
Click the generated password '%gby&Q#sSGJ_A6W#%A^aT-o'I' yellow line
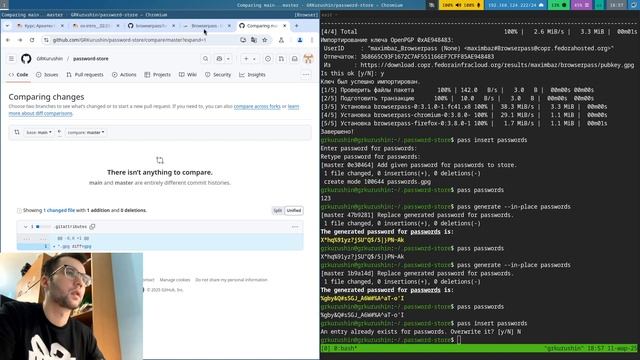(362, 298)
